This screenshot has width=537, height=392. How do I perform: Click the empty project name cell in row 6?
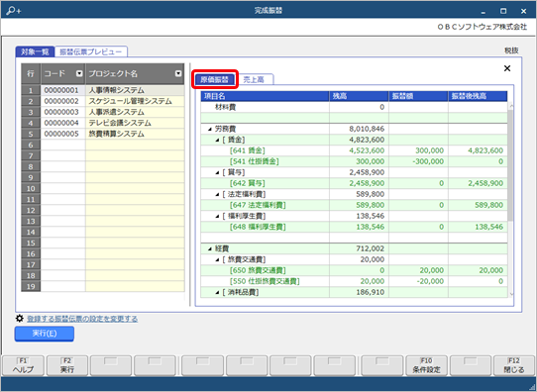(135, 146)
